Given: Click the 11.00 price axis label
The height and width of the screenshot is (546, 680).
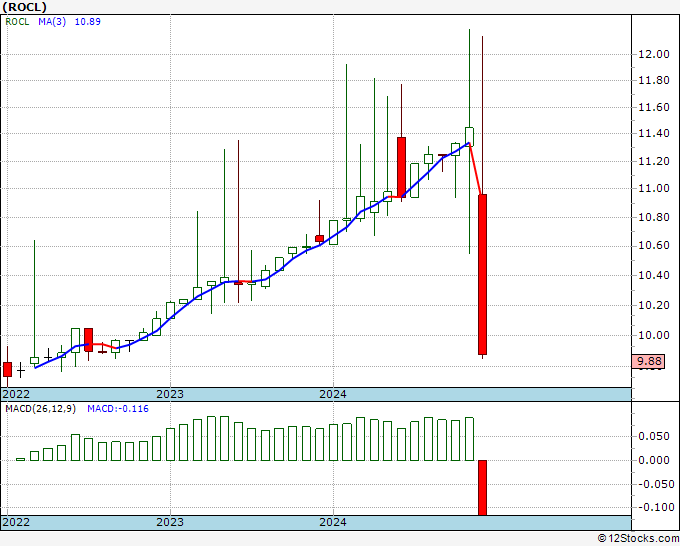Looking at the screenshot, I should (x=654, y=188).
